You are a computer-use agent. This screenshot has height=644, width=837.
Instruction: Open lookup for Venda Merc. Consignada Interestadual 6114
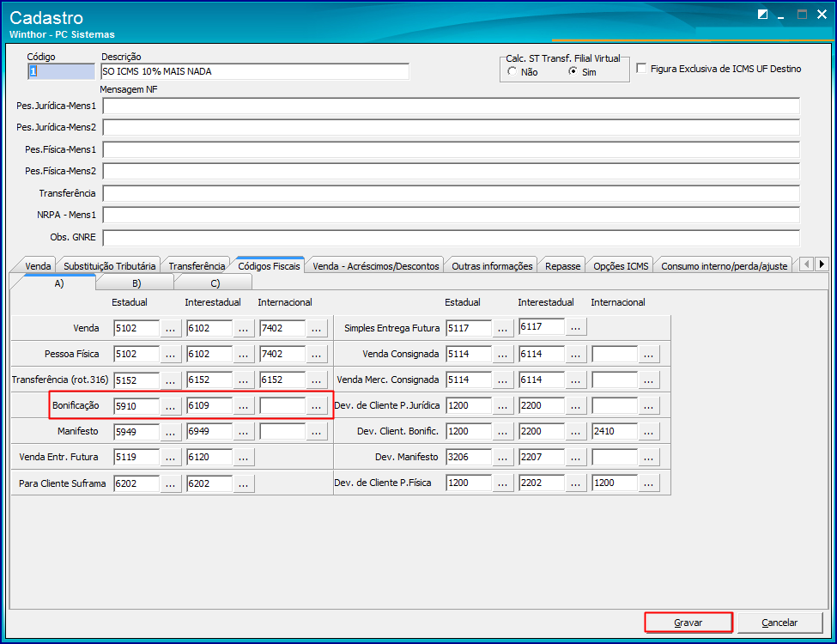click(x=575, y=380)
